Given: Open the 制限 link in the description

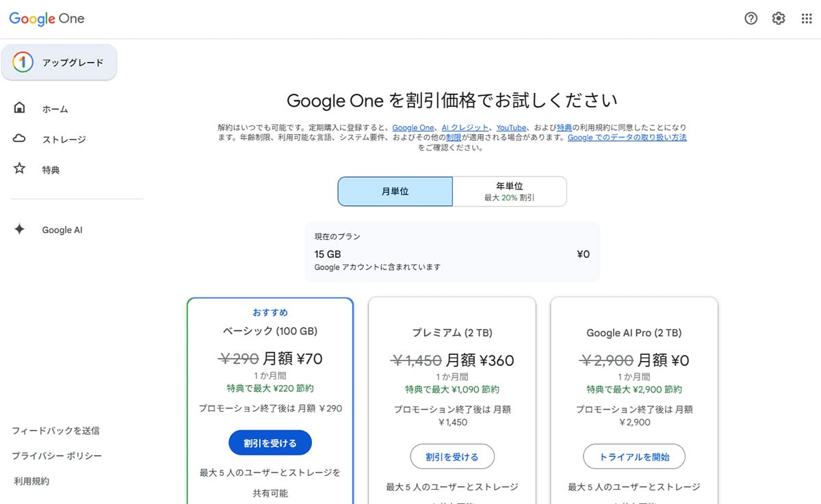Looking at the screenshot, I should (x=453, y=137).
